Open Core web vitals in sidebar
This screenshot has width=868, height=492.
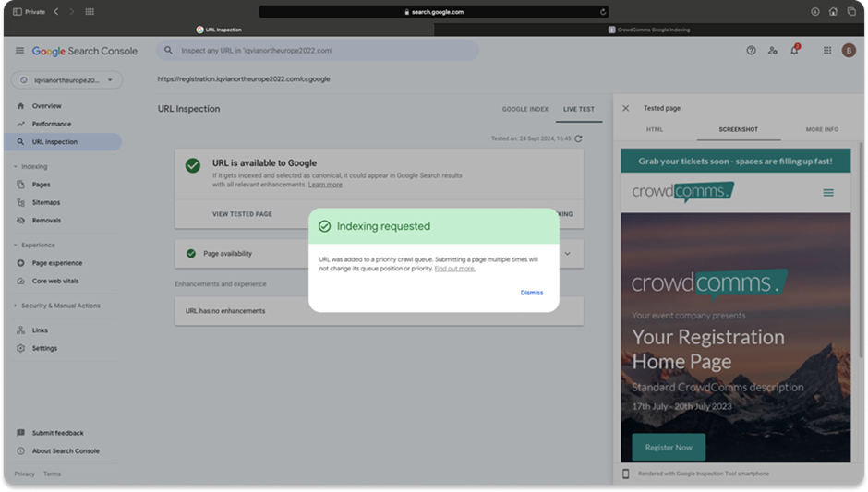(x=54, y=281)
